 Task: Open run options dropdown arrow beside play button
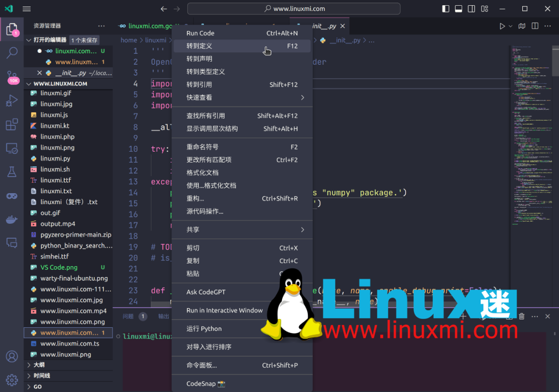click(x=510, y=26)
